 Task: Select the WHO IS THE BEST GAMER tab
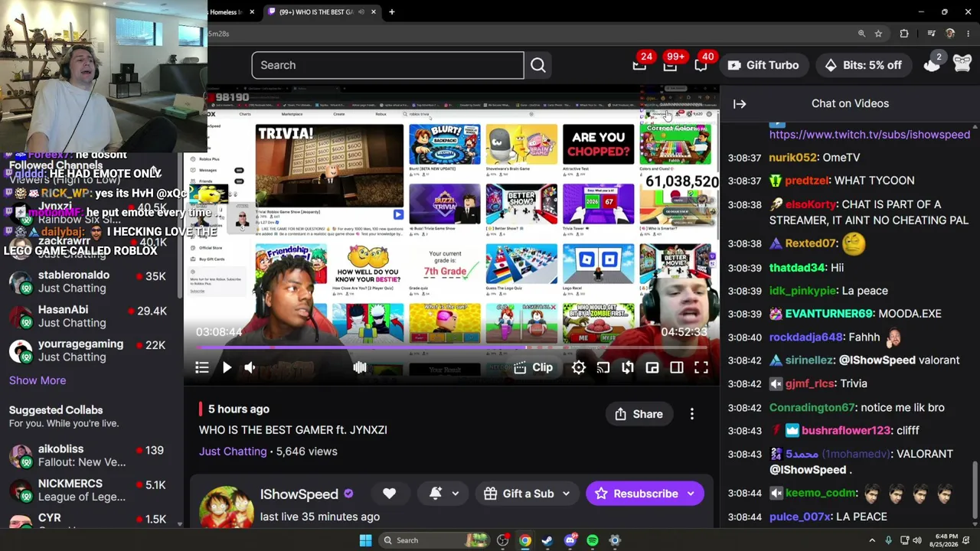(x=322, y=12)
